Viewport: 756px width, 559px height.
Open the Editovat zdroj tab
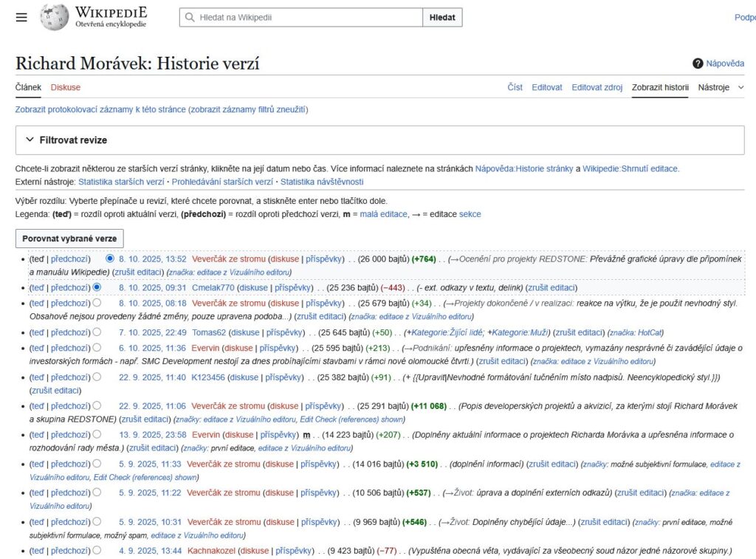(x=597, y=87)
